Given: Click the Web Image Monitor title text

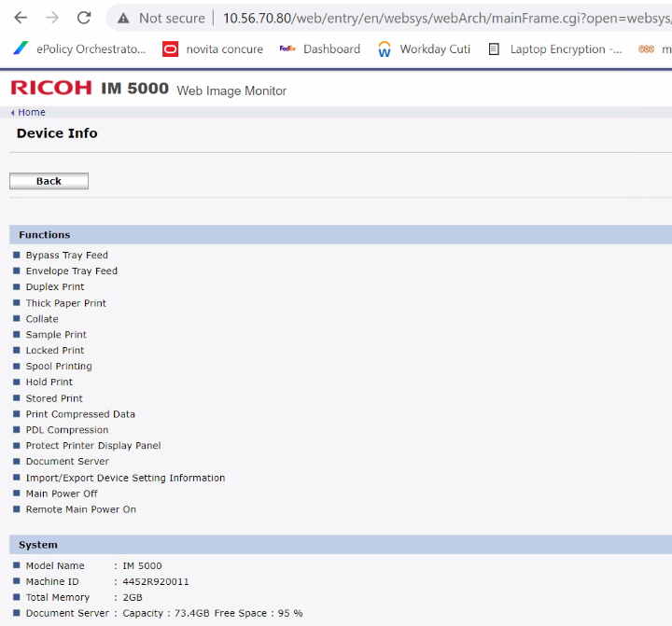Looking at the screenshot, I should 231,90.
